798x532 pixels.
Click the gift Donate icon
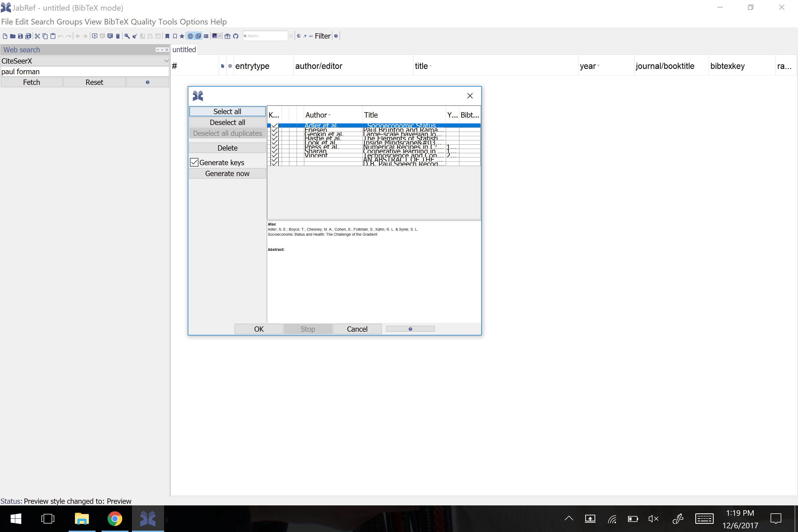[x=227, y=36]
